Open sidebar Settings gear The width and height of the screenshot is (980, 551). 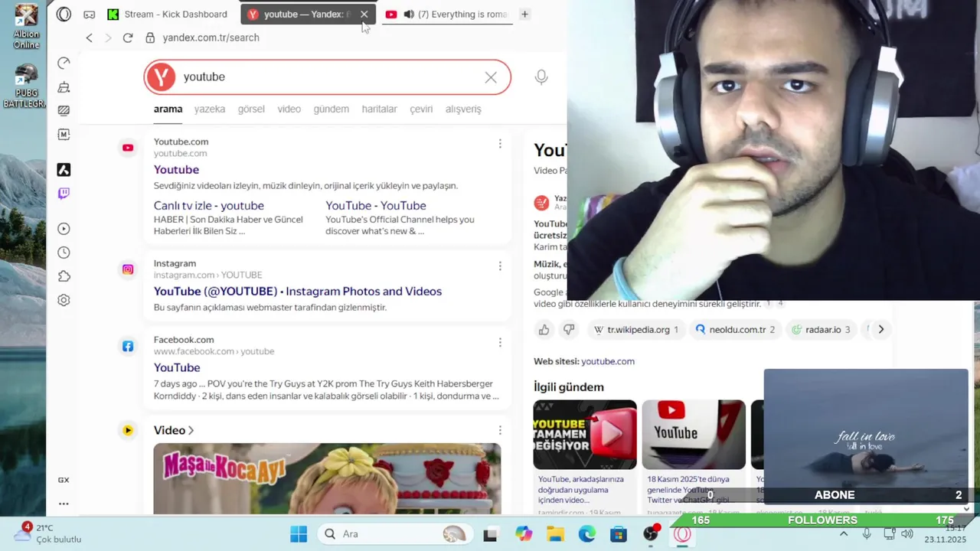coord(64,300)
